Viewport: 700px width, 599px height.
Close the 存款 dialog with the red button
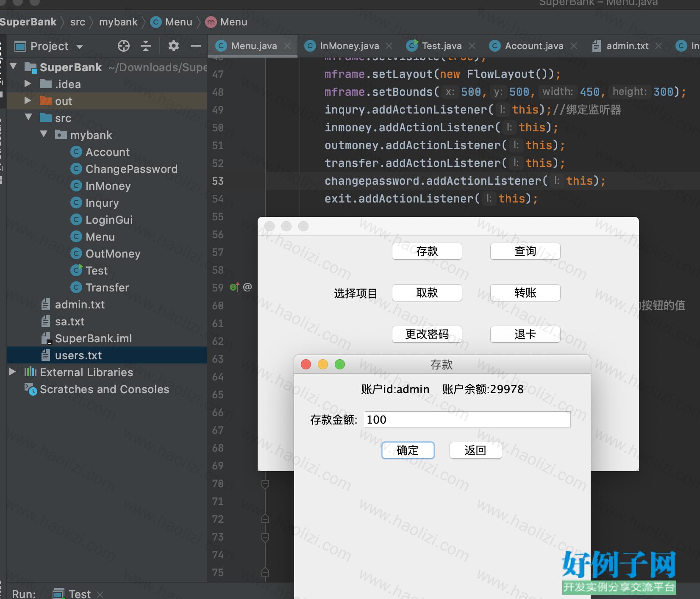click(306, 364)
